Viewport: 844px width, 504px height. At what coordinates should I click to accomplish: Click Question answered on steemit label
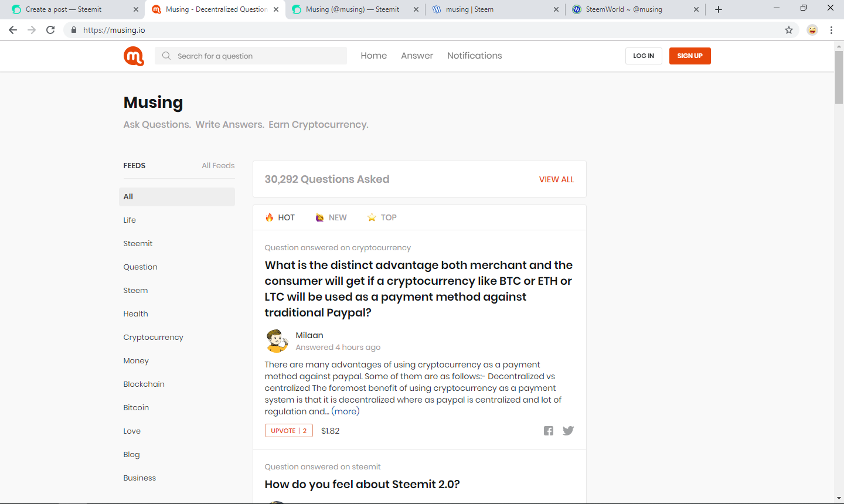click(x=322, y=467)
